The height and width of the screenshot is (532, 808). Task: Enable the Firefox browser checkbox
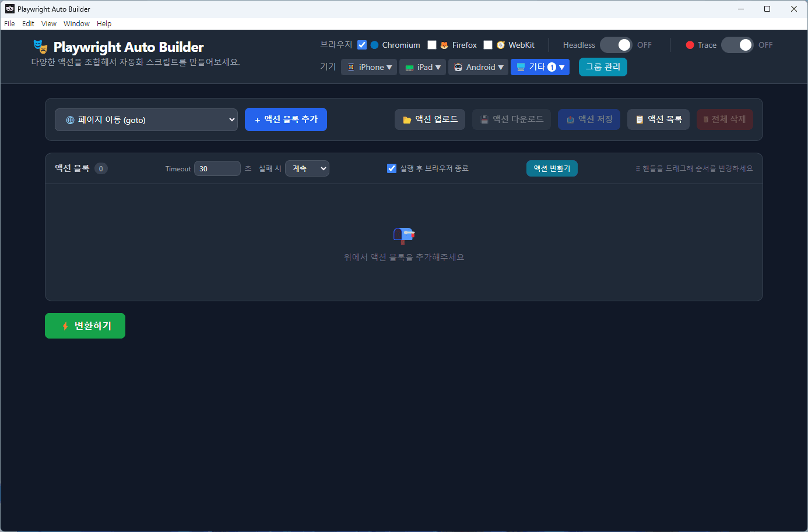(x=432, y=45)
